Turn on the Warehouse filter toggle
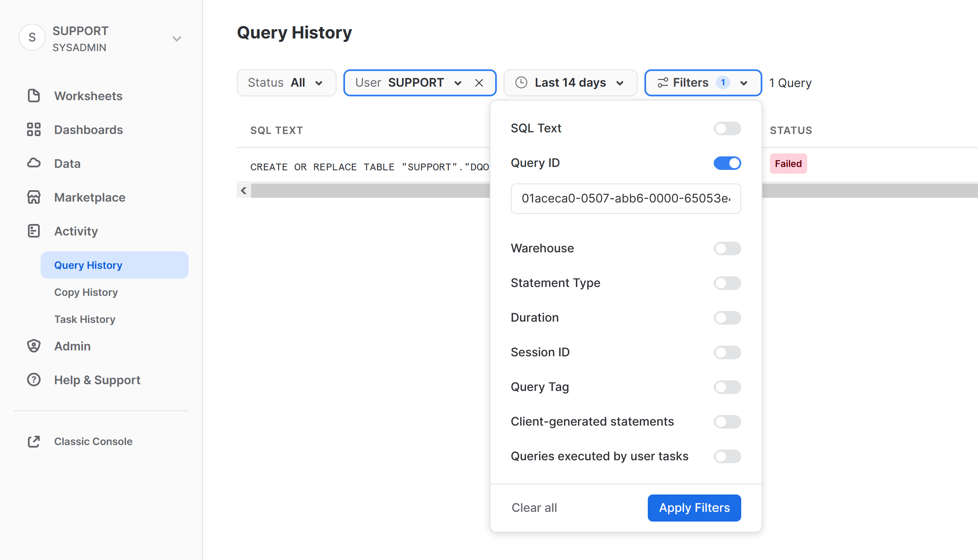 coord(727,249)
